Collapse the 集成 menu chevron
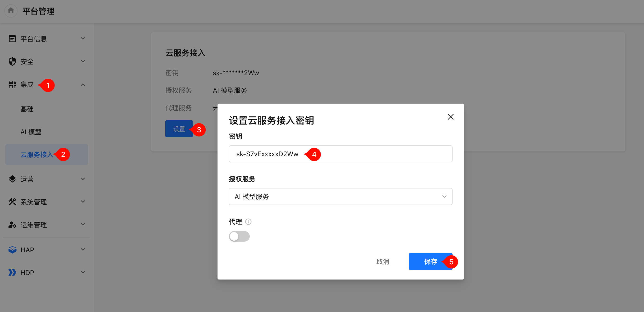The width and height of the screenshot is (644, 312). coord(83,85)
